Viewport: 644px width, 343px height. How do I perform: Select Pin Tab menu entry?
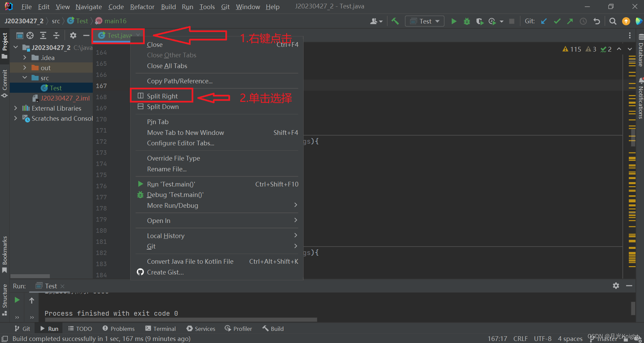point(217,122)
